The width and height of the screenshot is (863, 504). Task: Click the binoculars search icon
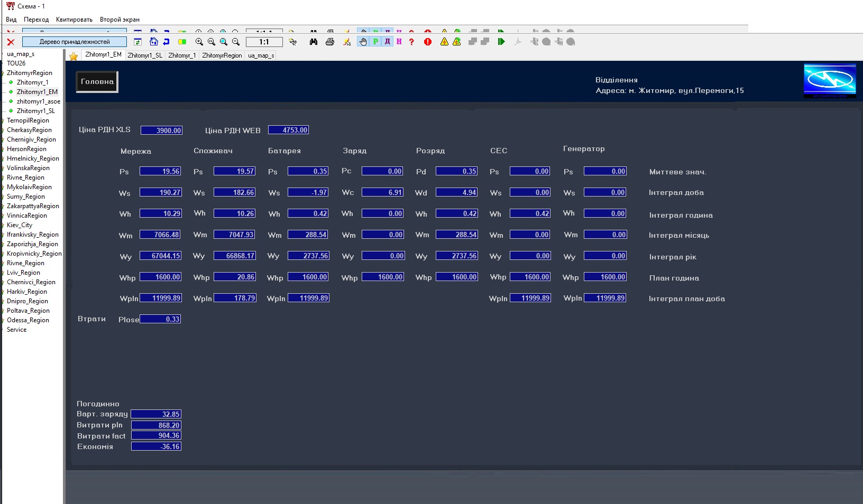pyautogui.click(x=314, y=42)
